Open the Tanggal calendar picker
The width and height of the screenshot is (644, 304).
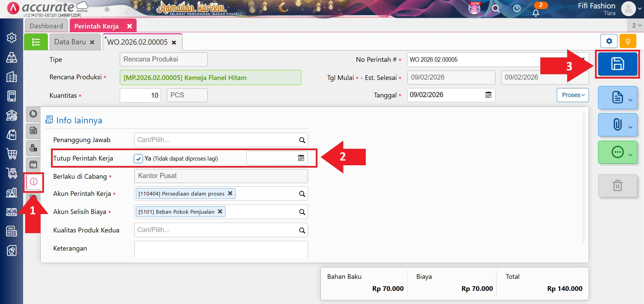click(488, 95)
